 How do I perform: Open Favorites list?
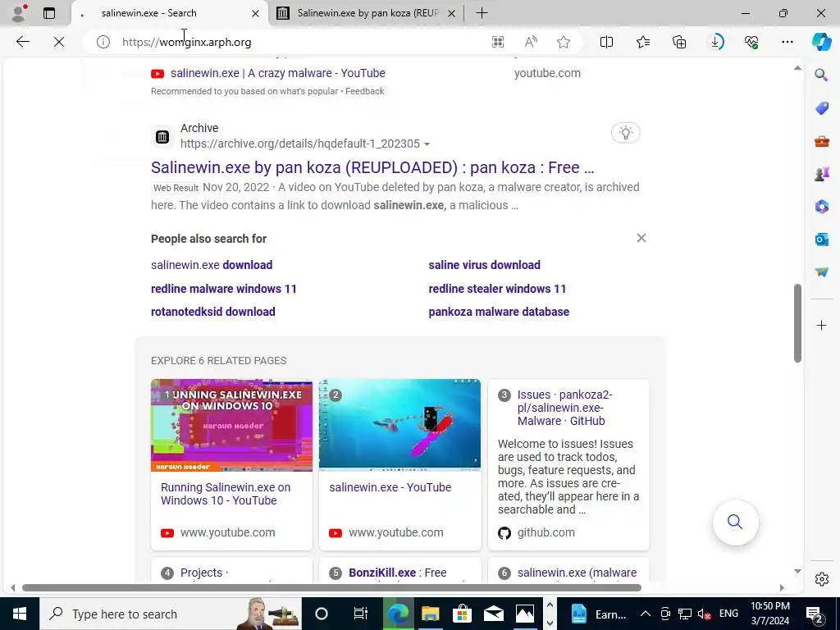(643, 42)
